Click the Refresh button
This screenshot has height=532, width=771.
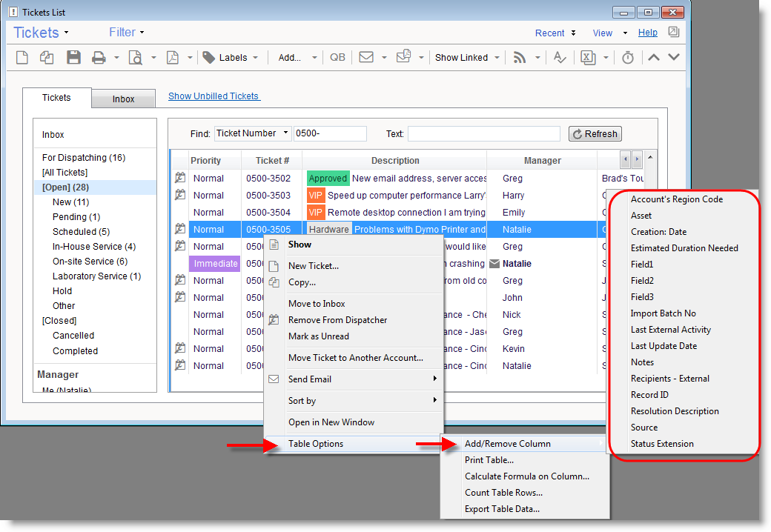pos(595,134)
